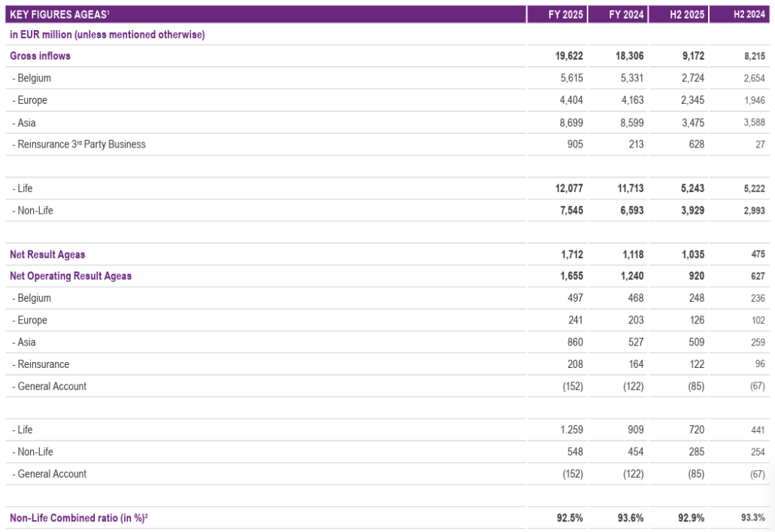Select Reinsurance 3rd Party value 628
This screenshot has width=775, height=532.
point(697,144)
